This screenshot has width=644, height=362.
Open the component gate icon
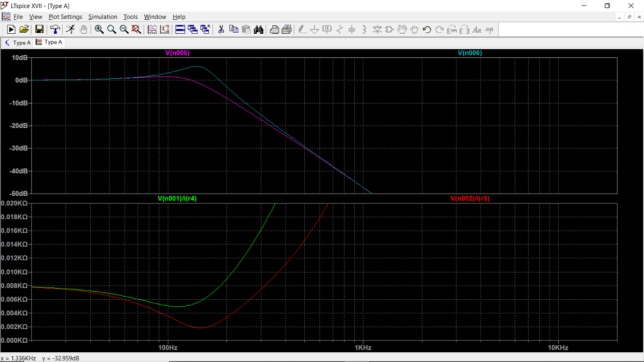coord(390,29)
